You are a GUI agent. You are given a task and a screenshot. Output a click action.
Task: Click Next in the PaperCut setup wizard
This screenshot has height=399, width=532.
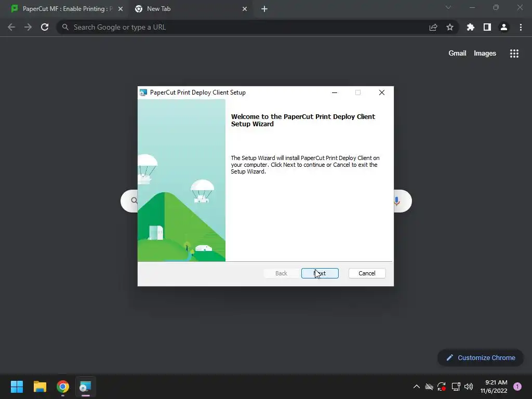click(x=320, y=273)
